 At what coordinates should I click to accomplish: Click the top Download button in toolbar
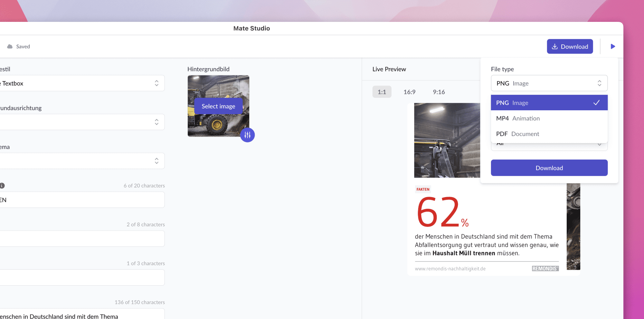click(x=570, y=46)
